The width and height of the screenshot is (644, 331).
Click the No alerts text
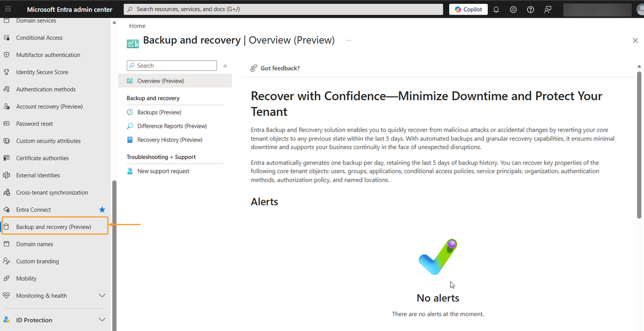click(438, 298)
